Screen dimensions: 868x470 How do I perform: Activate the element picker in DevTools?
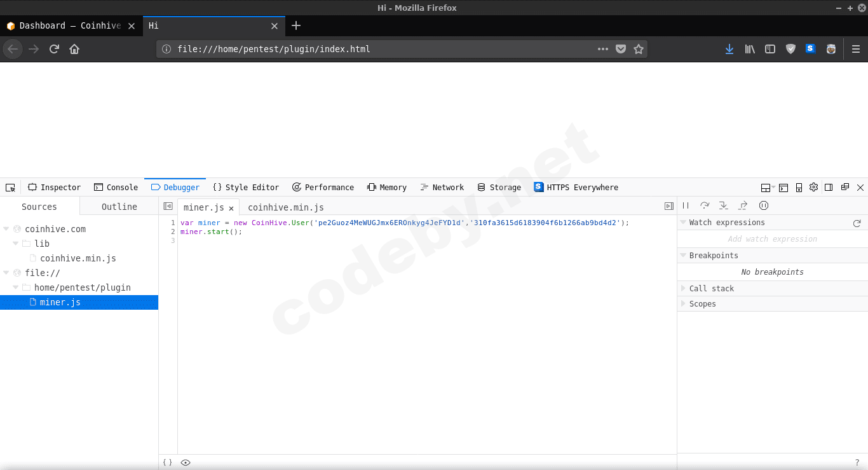pyautogui.click(x=10, y=188)
